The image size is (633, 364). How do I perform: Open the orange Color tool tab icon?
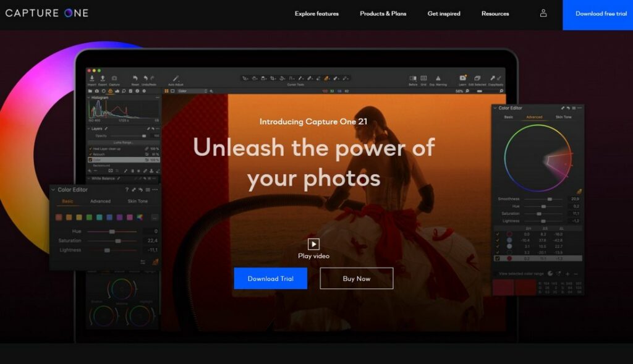[110, 91]
